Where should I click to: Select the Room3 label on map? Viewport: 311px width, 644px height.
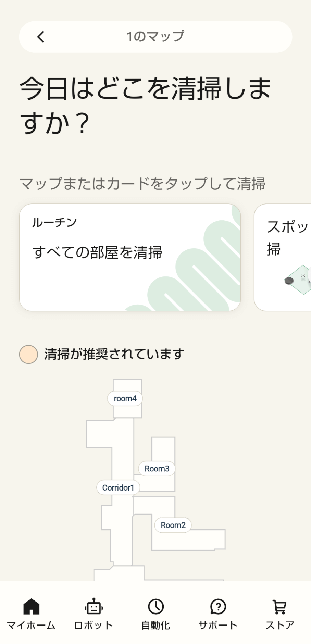[157, 468]
